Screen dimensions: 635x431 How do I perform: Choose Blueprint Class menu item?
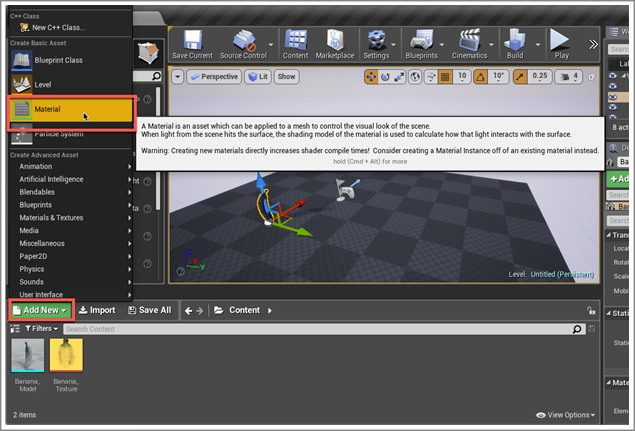pyautogui.click(x=71, y=60)
